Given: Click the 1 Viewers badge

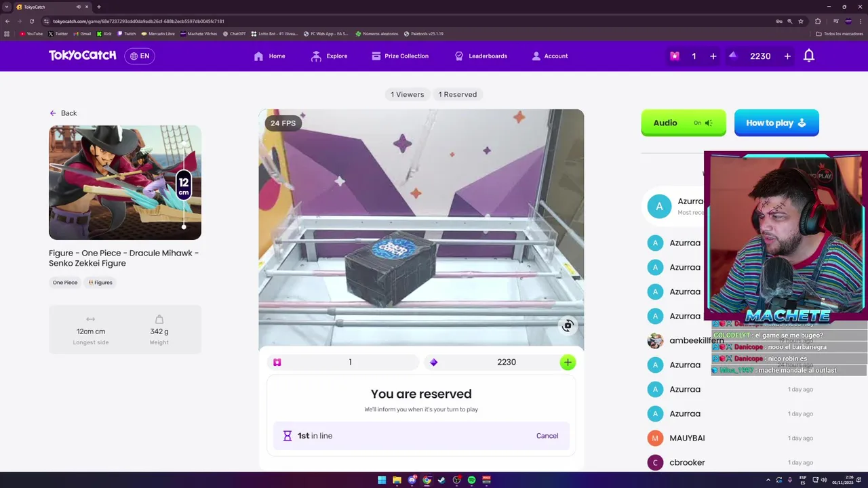Looking at the screenshot, I should coord(408,94).
